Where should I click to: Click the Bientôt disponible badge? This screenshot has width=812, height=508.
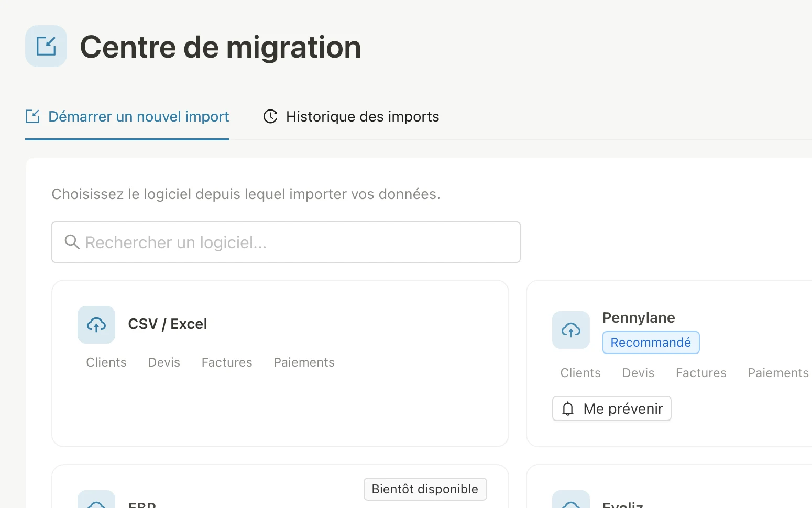point(425,489)
